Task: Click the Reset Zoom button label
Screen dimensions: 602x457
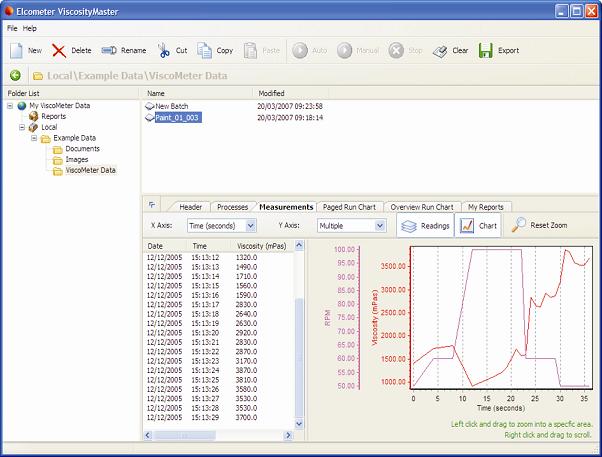Action: click(x=549, y=225)
